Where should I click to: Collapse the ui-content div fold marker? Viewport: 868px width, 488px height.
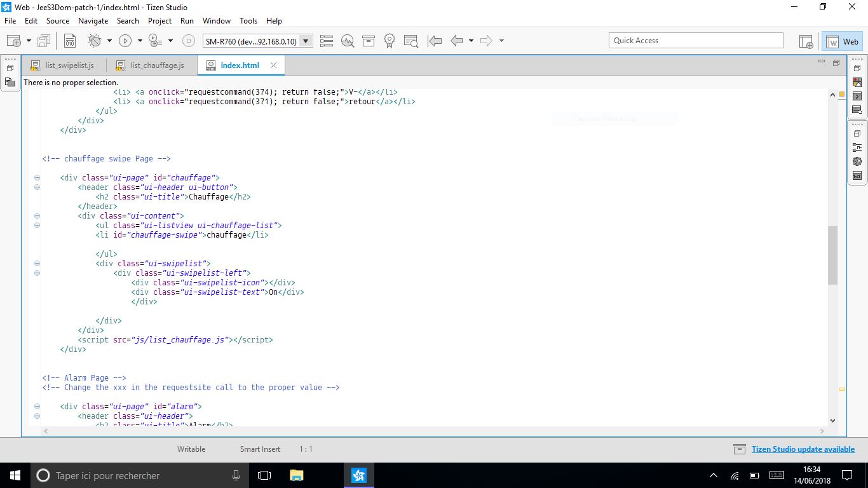[37, 216]
